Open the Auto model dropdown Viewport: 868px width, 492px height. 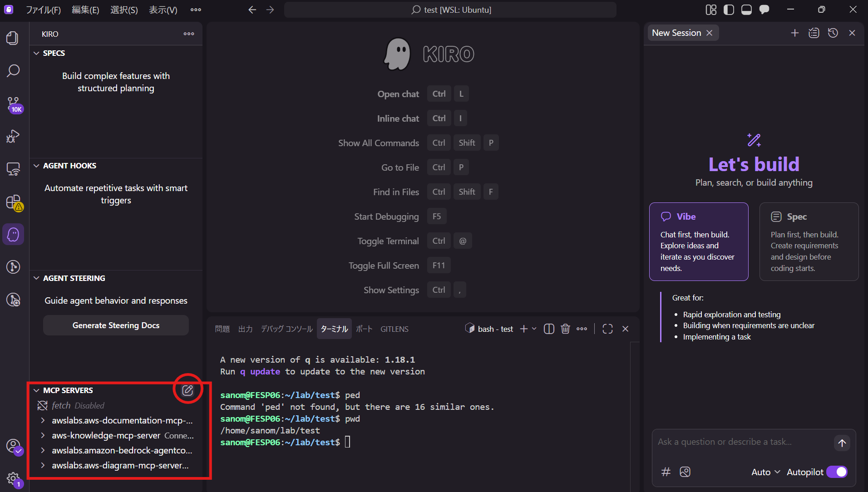coord(765,472)
